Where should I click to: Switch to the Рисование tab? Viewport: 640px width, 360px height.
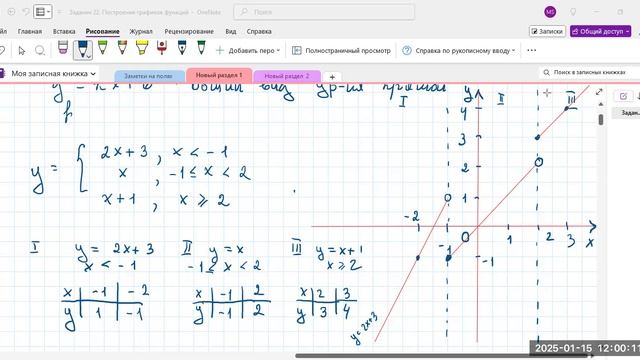tap(102, 31)
